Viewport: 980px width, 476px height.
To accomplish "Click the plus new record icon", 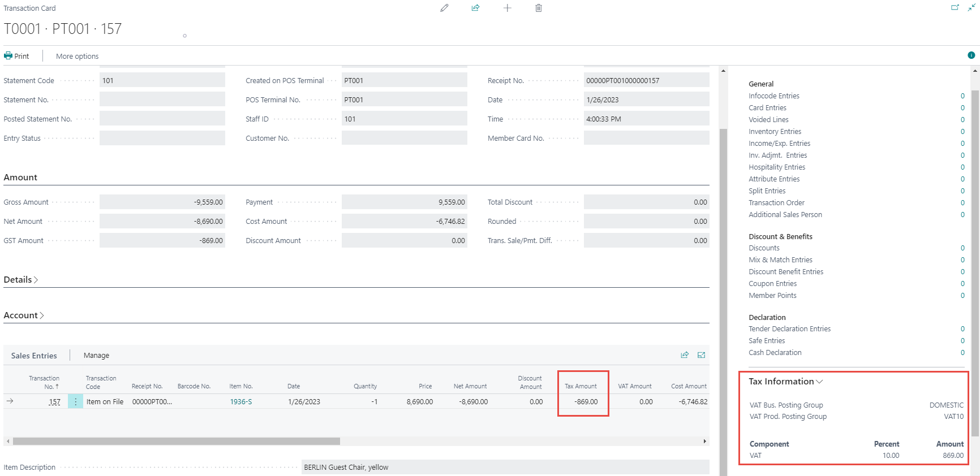I will pos(507,8).
